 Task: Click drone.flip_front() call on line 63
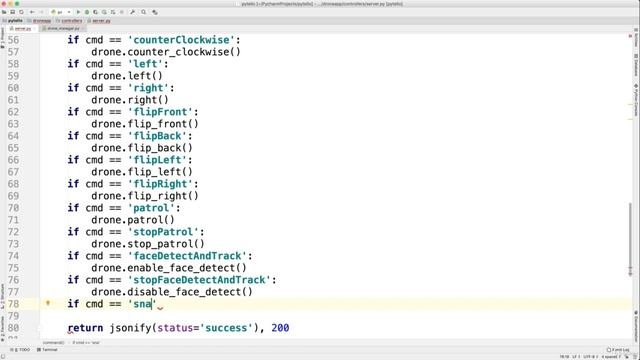coord(144,124)
